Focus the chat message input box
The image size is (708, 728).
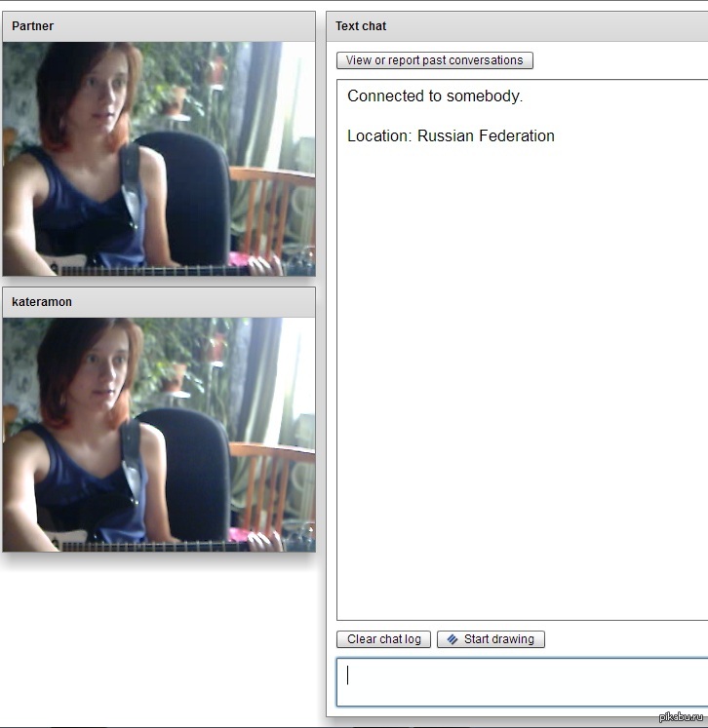pyautogui.click(x=522, y=681)
